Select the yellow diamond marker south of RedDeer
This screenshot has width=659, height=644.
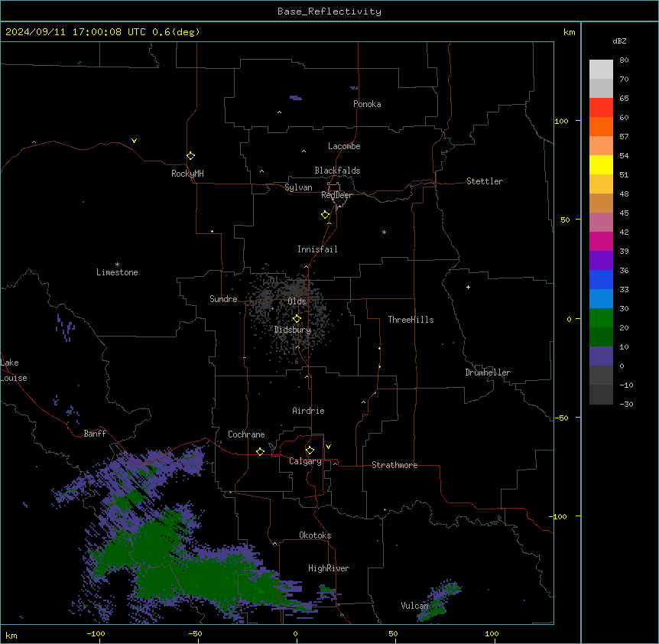tap(326, 215)
